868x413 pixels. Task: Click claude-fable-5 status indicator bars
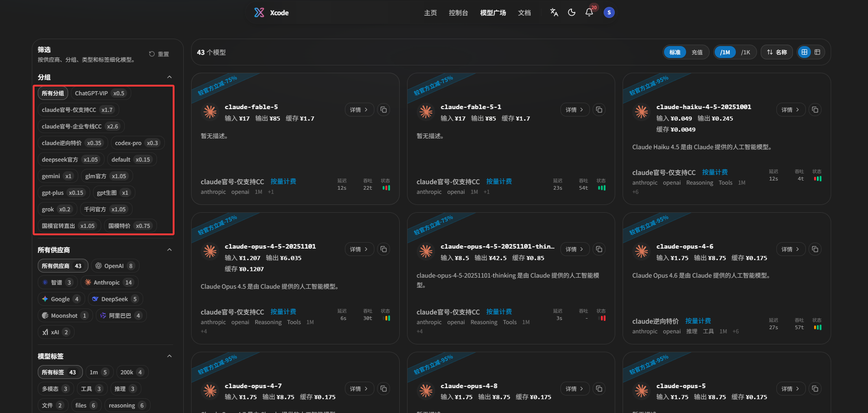point(386,188)
